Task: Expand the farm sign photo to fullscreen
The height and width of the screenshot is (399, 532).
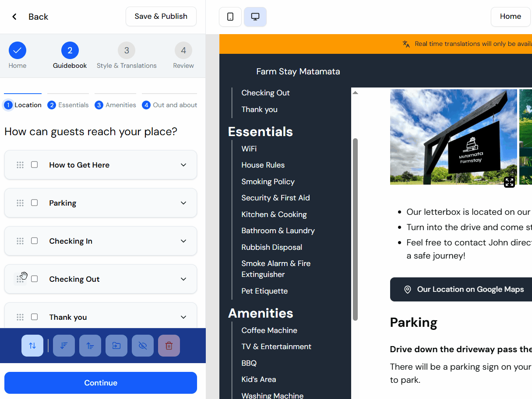Action: (509, 182)
